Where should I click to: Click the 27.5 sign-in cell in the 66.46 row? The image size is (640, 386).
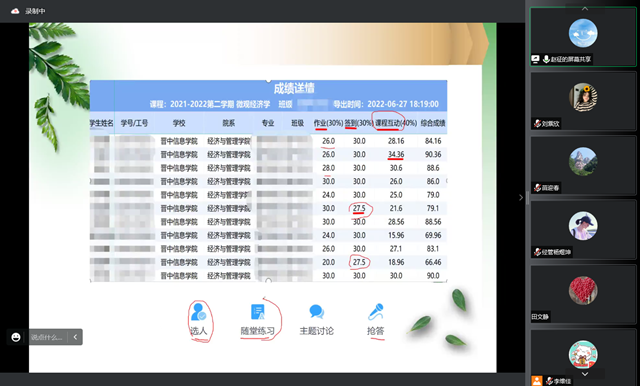(359, 262)
